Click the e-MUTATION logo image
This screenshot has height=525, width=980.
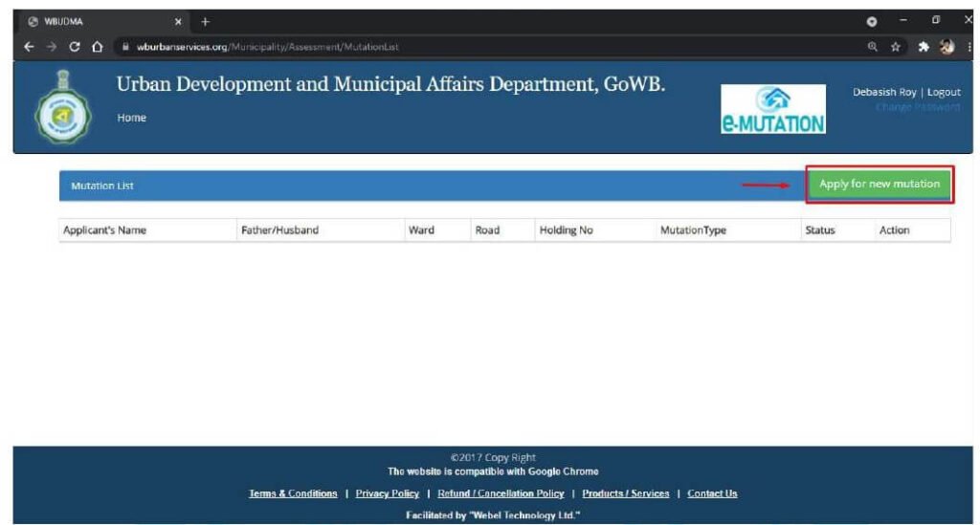coord(773,109)
